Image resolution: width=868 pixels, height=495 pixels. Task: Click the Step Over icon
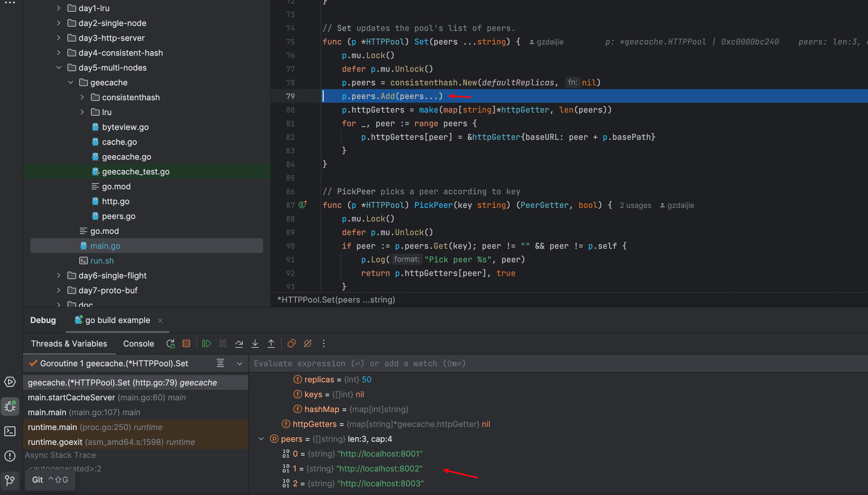[x=239, y=344]
